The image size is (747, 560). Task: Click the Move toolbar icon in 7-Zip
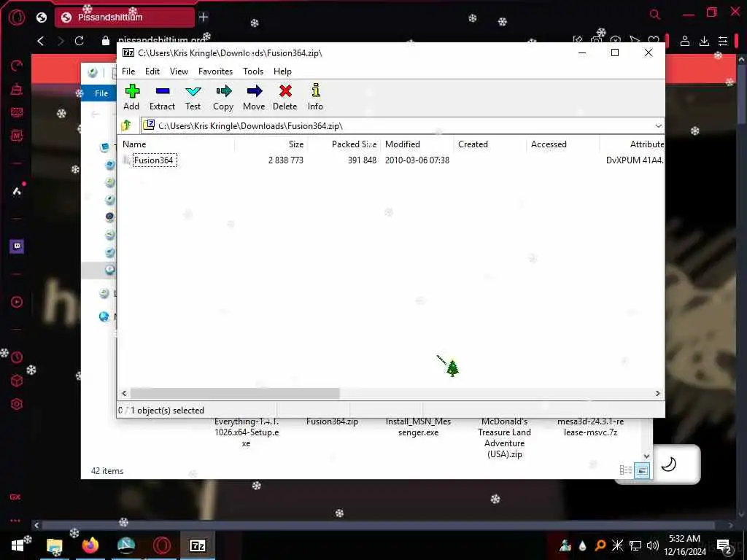pos(254,97)
